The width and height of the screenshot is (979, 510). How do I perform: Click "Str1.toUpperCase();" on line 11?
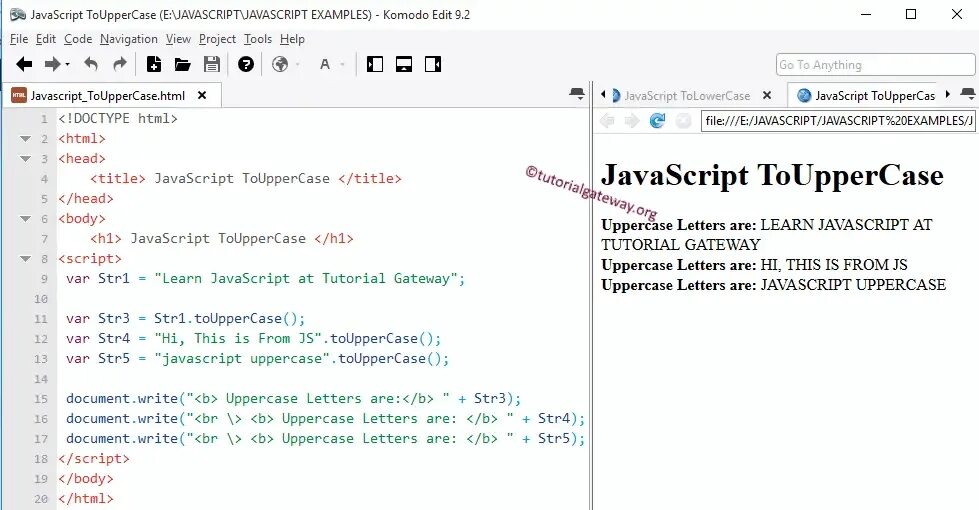click(230, 318)
